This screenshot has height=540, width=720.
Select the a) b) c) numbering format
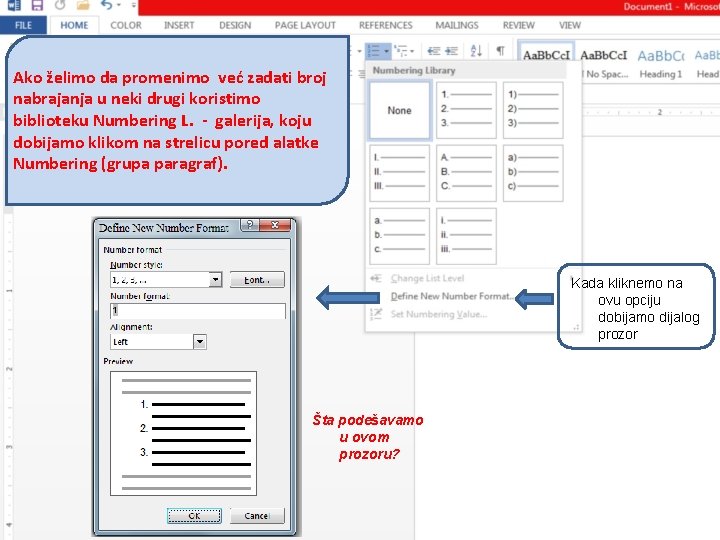coord(533,173)
